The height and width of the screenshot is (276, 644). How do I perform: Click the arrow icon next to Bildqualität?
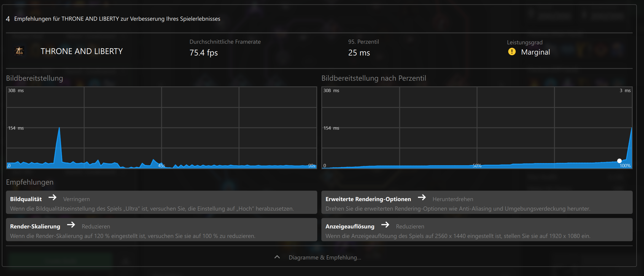pyautogui.click(x=52, y=198)
